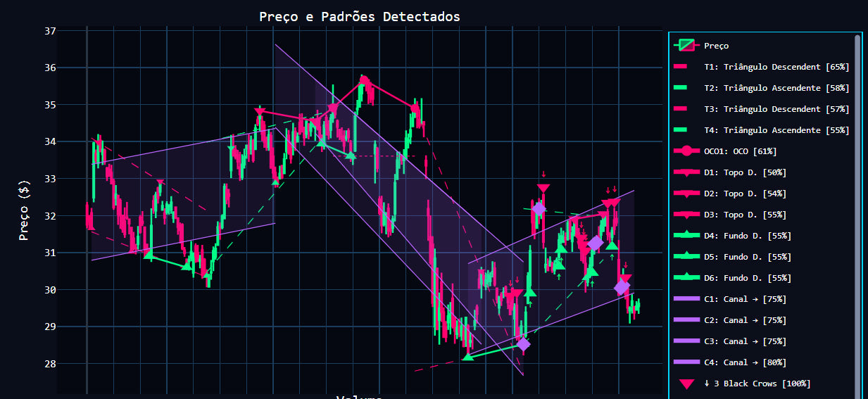Click the D1 Topo D. down-triangle legend icon

click(685, 172)
